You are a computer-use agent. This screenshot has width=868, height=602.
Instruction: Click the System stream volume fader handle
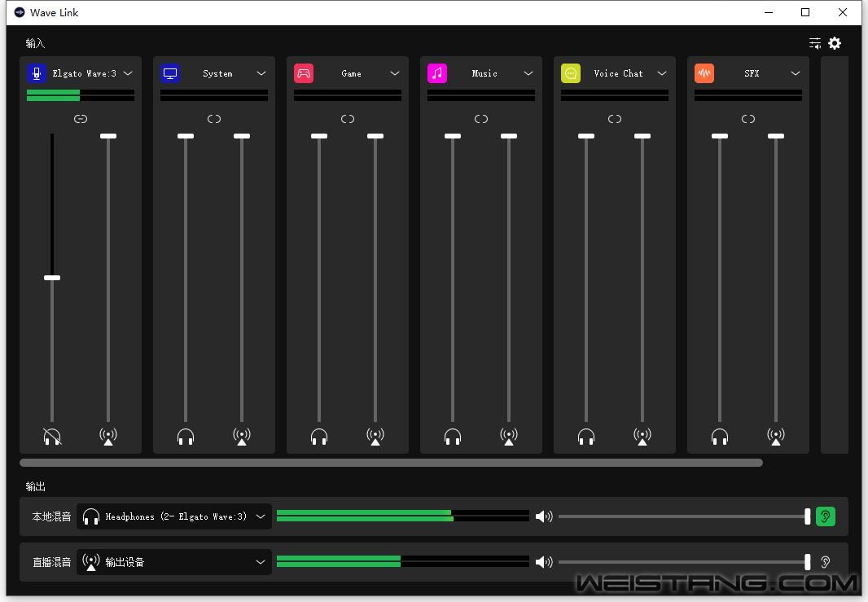[242, 136]
